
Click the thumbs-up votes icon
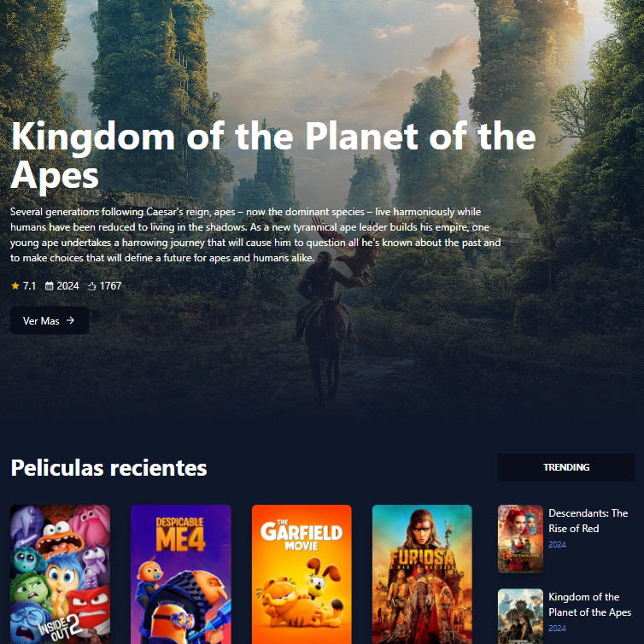(x=92, y=286)
